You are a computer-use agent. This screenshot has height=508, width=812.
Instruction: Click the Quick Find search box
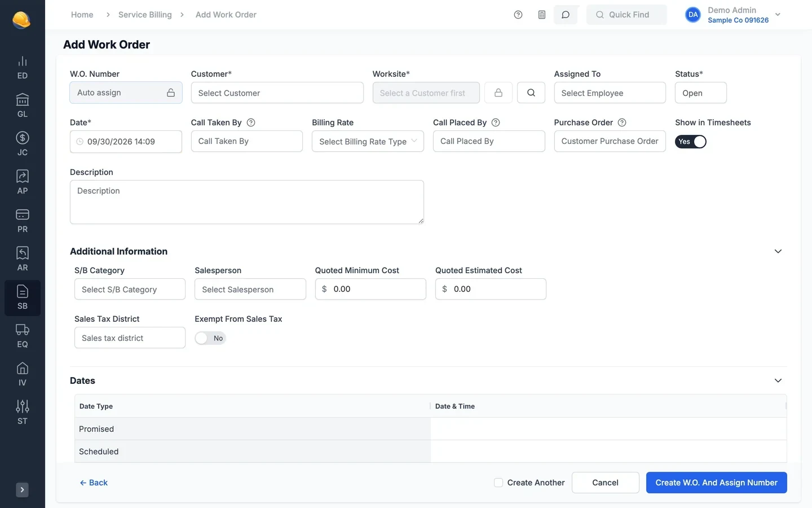point(626,15)
